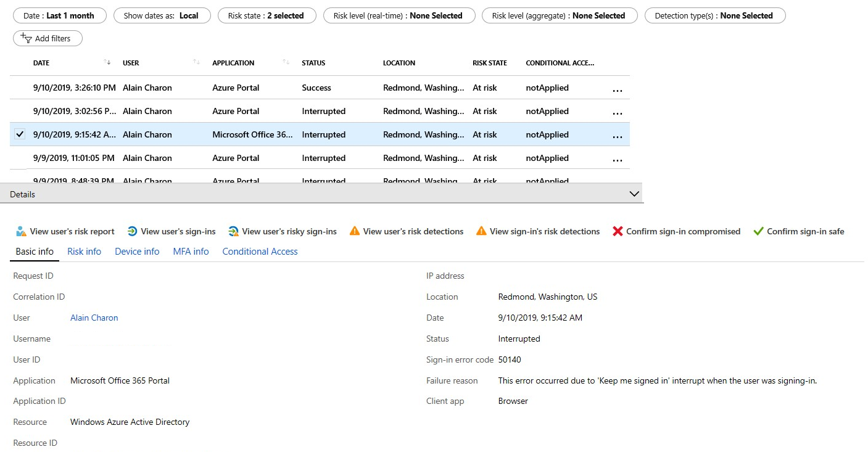Open the Risk state: 2 selected filter

click(267, 15)
